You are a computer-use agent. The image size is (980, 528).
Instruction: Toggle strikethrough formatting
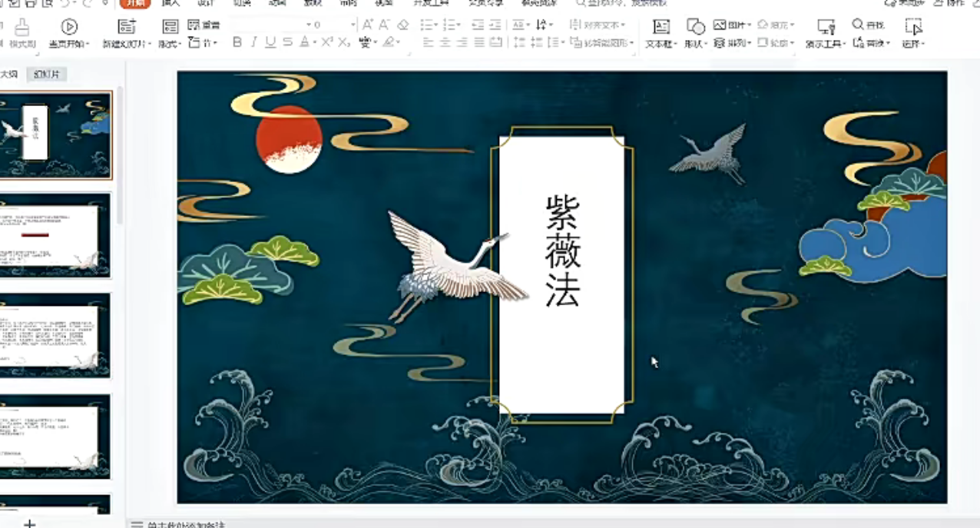coord(288,42)
